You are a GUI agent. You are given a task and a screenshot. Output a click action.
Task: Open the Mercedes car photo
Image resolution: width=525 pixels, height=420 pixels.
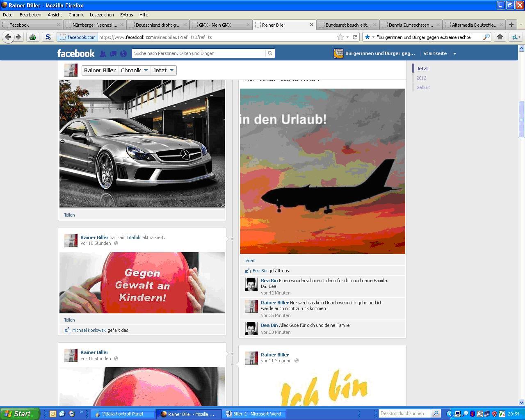142,144
